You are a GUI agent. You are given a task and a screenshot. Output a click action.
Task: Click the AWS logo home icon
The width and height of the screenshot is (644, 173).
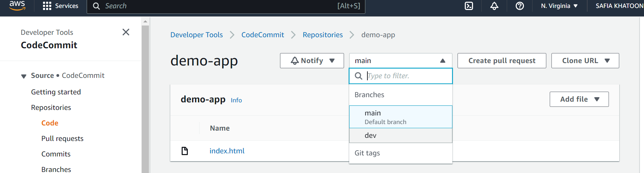[x=17, y=6]
